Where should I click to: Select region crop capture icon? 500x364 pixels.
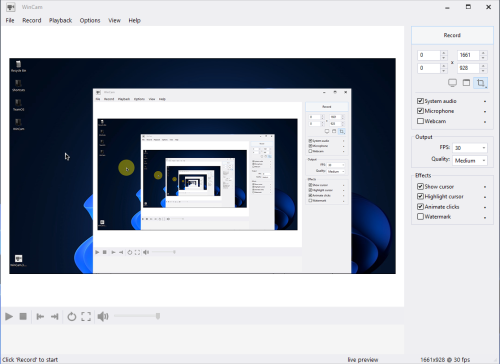click(x=481, y=83)
